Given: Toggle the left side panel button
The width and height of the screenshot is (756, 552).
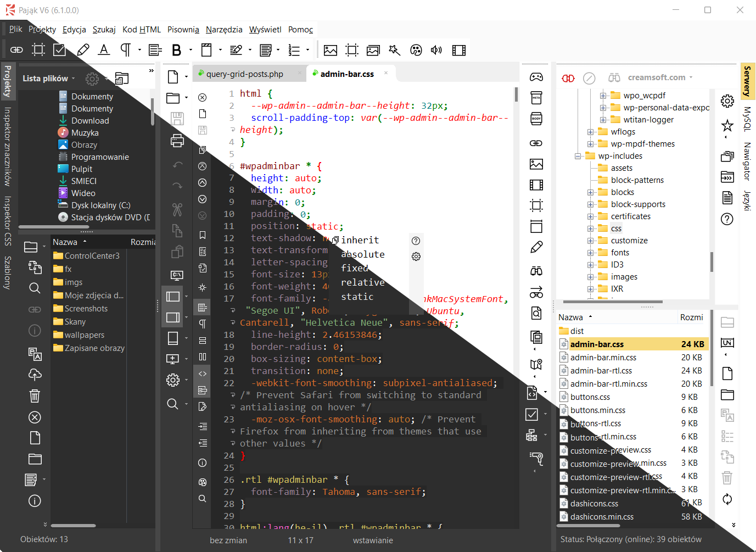Looking at the screenshot, I should pos(173,297).
